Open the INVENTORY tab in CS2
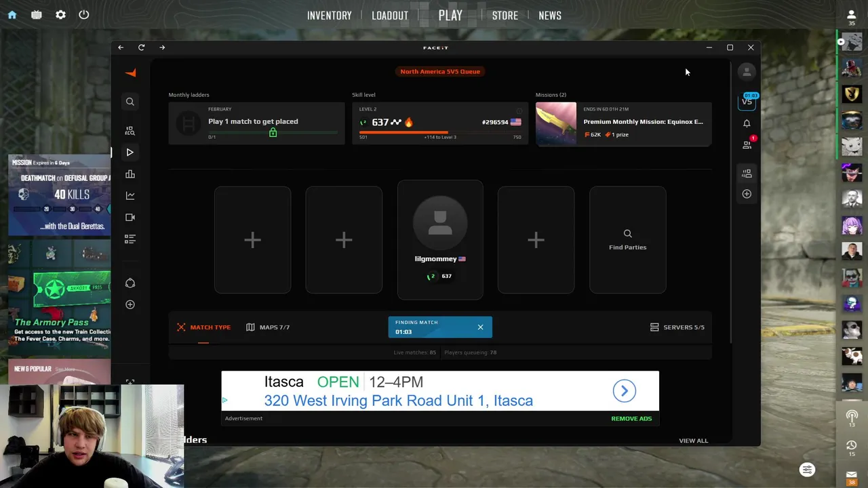The height and width of the screenshot is (488, 868). coord(330,16)
